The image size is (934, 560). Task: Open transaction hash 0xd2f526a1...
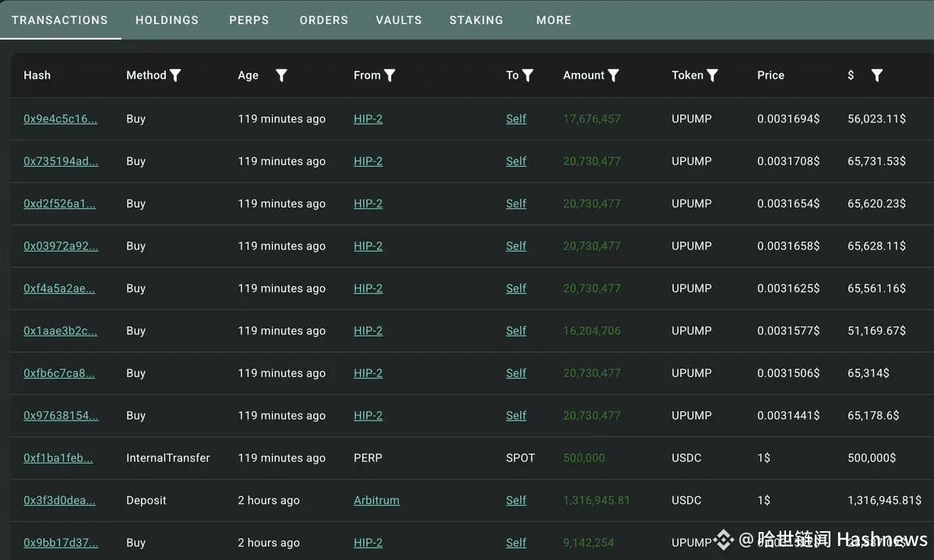point(59,203)
